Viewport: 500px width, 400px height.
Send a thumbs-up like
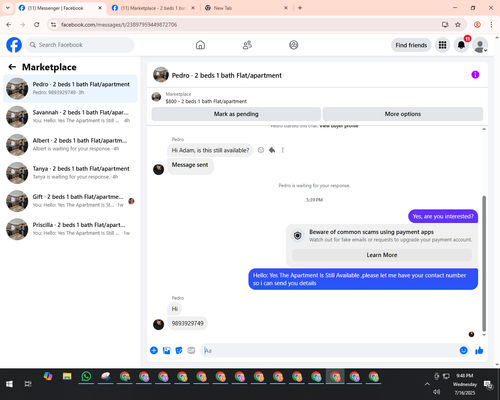point(479,350)
